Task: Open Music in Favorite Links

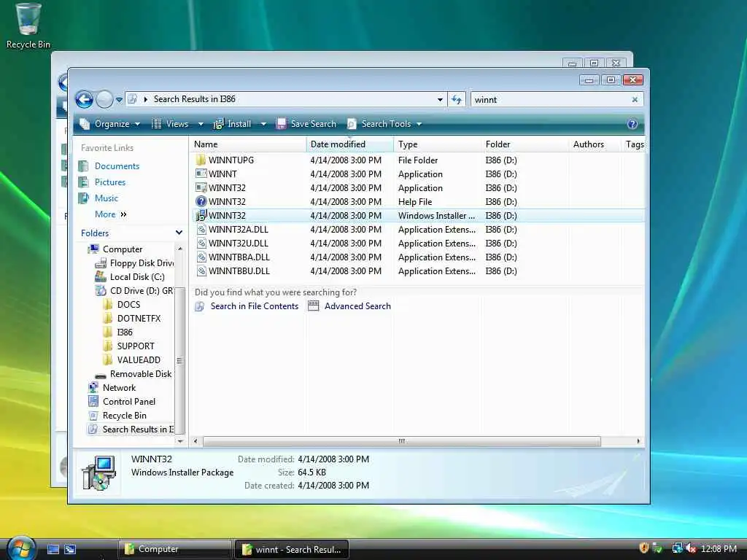Action: point(107,198)
